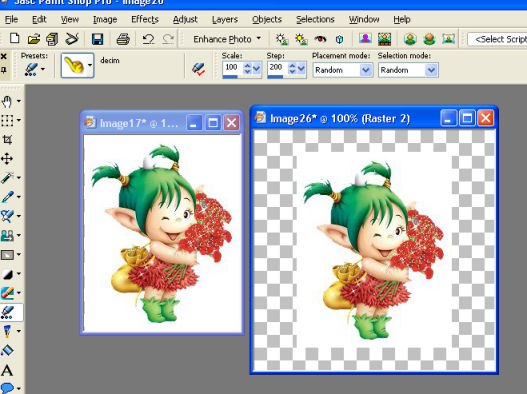Open the File menu

tap(11, 19)
